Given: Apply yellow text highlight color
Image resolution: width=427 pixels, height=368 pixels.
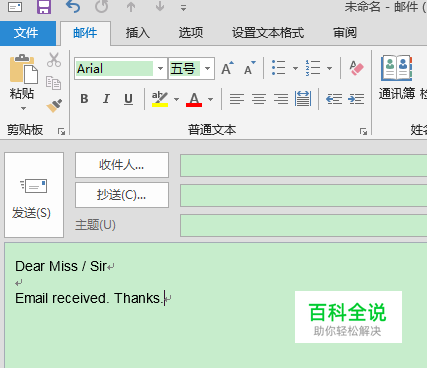Looking at the screenshot, I should tap(160, 99).
